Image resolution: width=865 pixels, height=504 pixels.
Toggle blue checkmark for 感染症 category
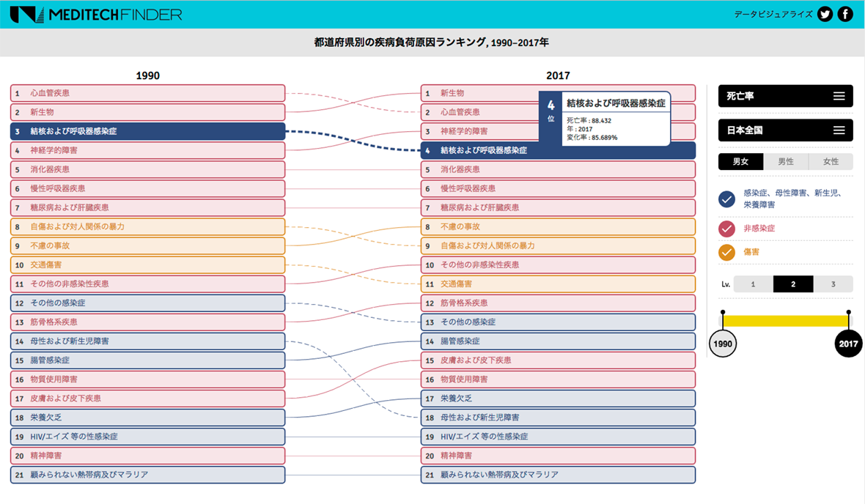coord(726,199)
